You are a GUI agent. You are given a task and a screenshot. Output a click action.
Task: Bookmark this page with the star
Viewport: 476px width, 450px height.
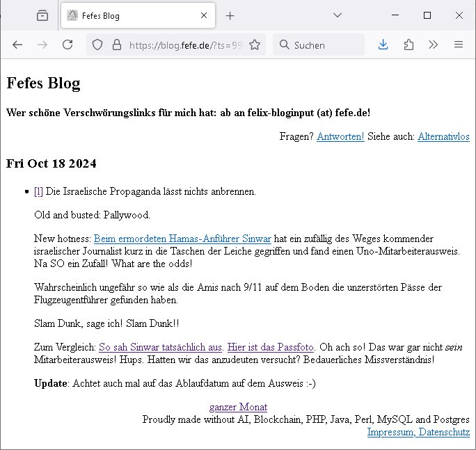[x=255, y=45]
